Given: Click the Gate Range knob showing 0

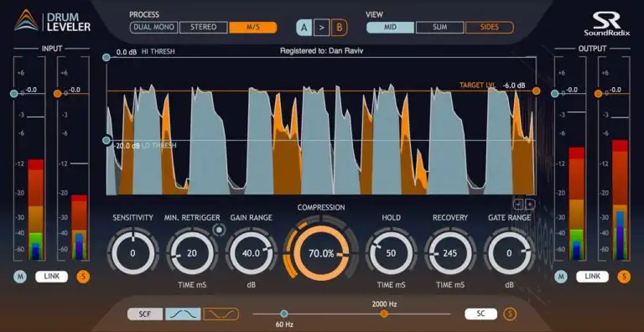Looking at the screenshot, I should tap(509, 253).
